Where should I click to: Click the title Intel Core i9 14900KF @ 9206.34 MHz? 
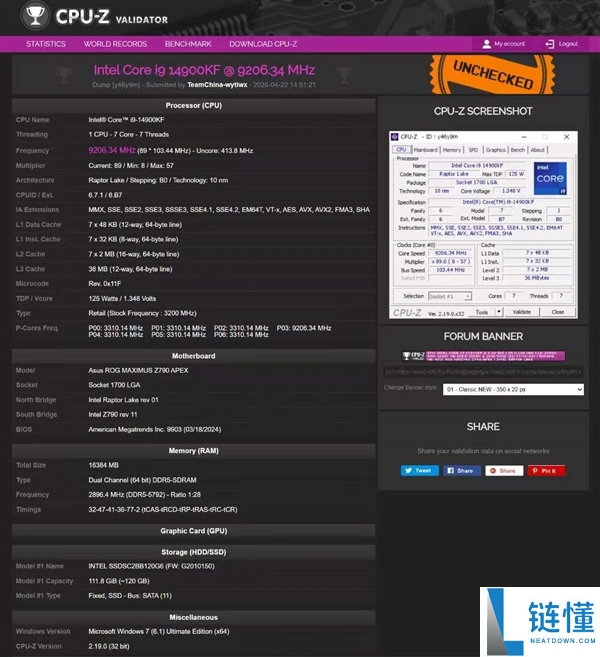[204, 70]
